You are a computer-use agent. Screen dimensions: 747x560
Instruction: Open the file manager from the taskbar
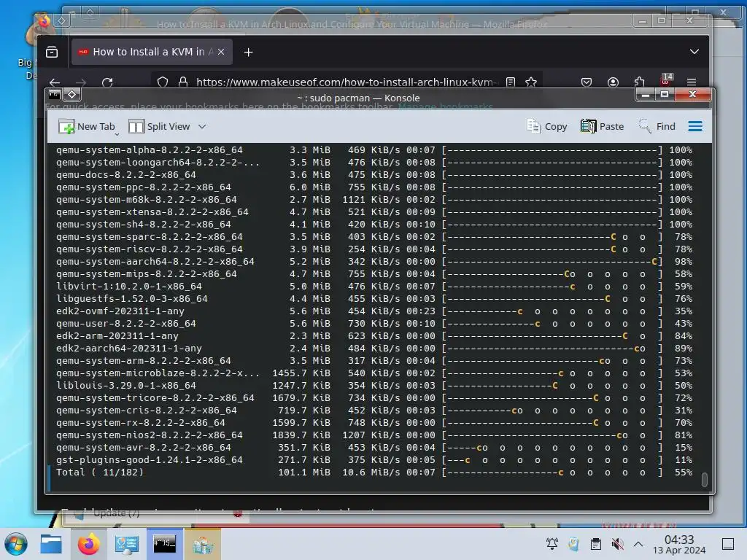click(x=51, y=544)
